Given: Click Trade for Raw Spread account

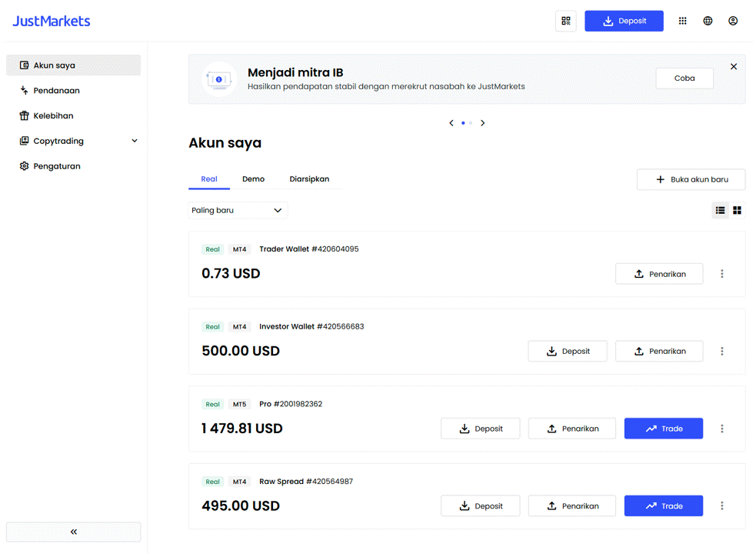Looking at the screenshot, I should point(664,506).
